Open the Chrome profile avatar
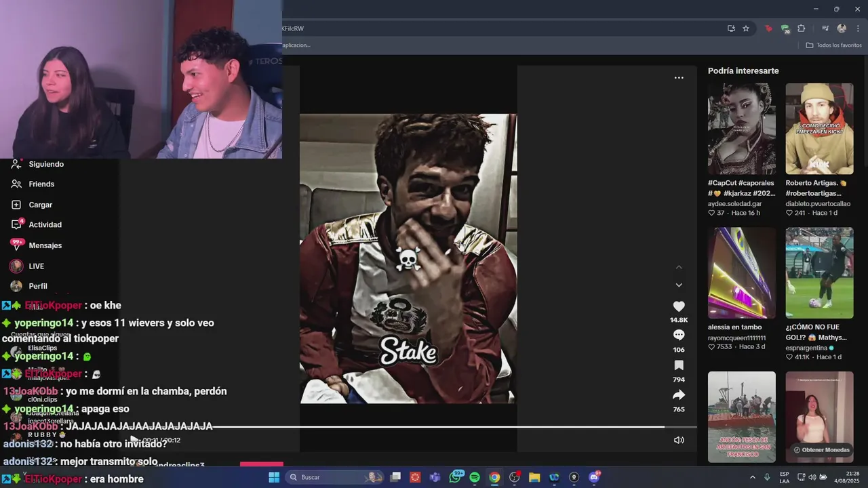Viewport: 868px width, 488px height. click(842, 28)
